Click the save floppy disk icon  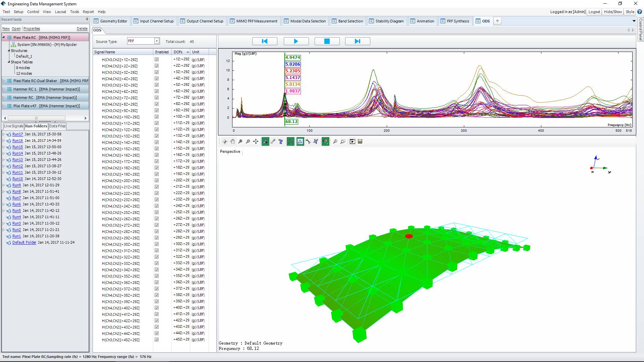360,141
